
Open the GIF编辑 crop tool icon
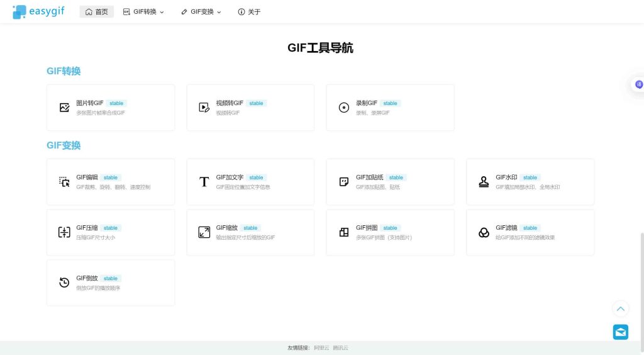[x=64, y=182]
